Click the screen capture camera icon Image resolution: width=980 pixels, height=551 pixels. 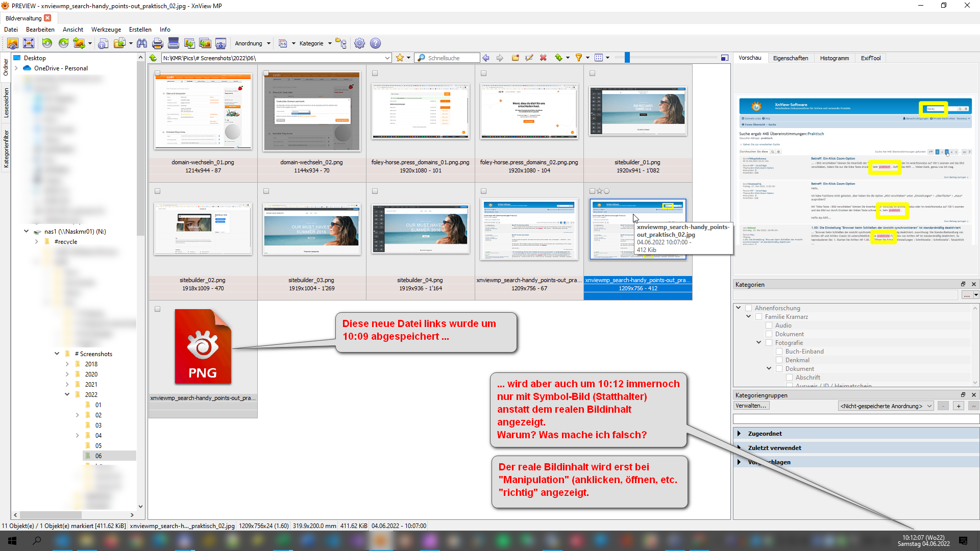pyautogui.click(x=220, y=43)
